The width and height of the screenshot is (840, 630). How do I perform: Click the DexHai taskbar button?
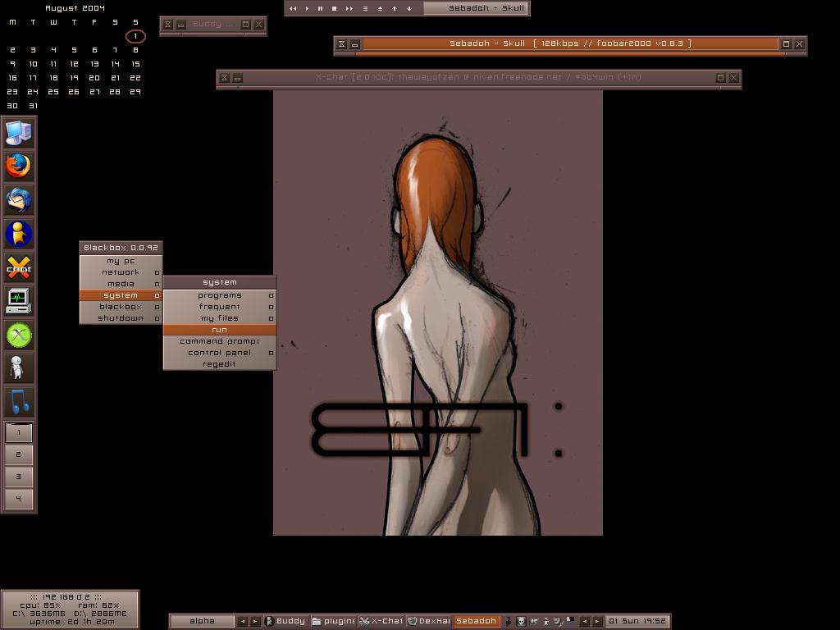428,622
